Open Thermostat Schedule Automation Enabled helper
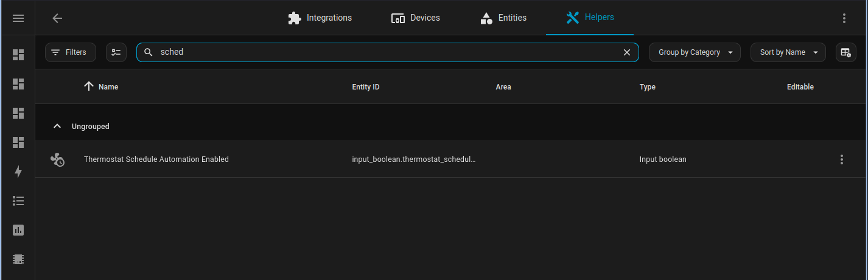868x280 pixels. click(x=156, y=159)
